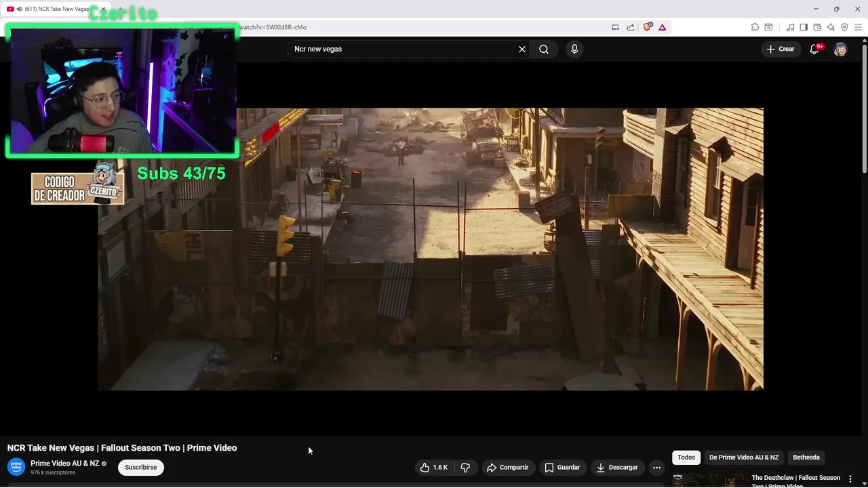This screenshot has width=868, height=488.
Task: Click the YouTube search magnifier button
Action: (x=544, y=49)
